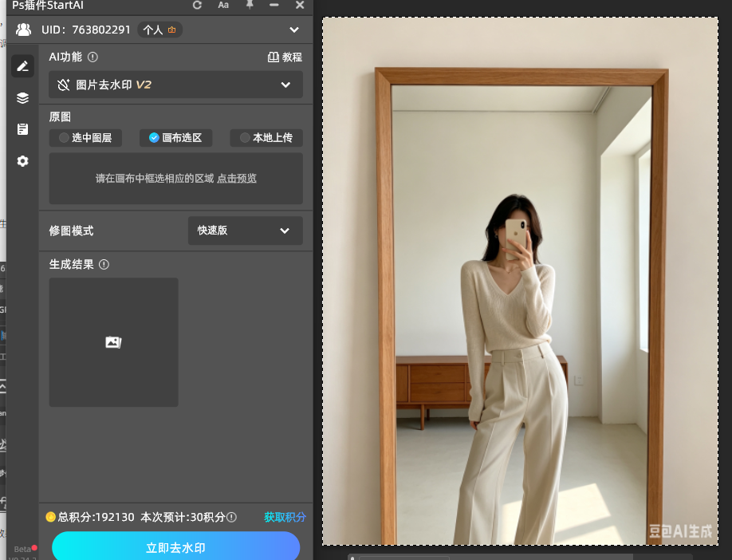Open the 教程 tutorial link

tap(285, 57)
